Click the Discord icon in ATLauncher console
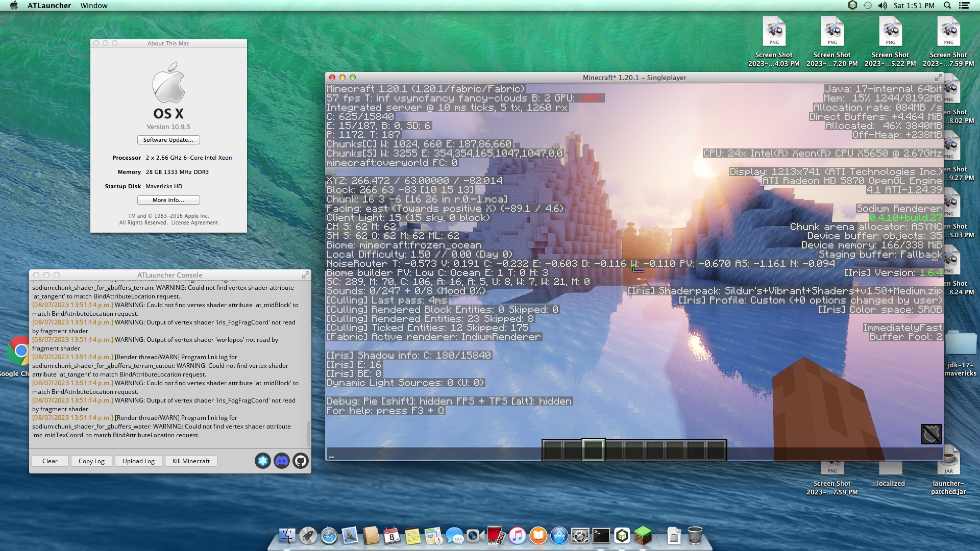Image resolution: width=980 pixels, height=551 pixels. (x=281, y=461)
